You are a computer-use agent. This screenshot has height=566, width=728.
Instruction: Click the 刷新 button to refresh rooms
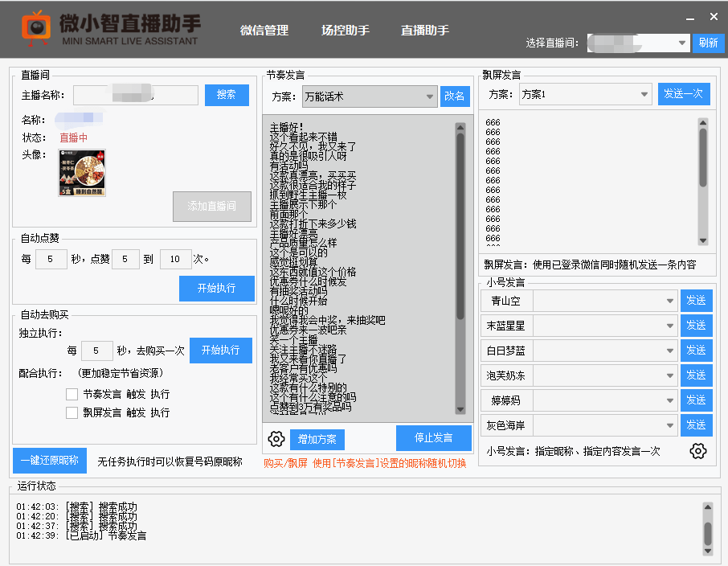(708, 43)
